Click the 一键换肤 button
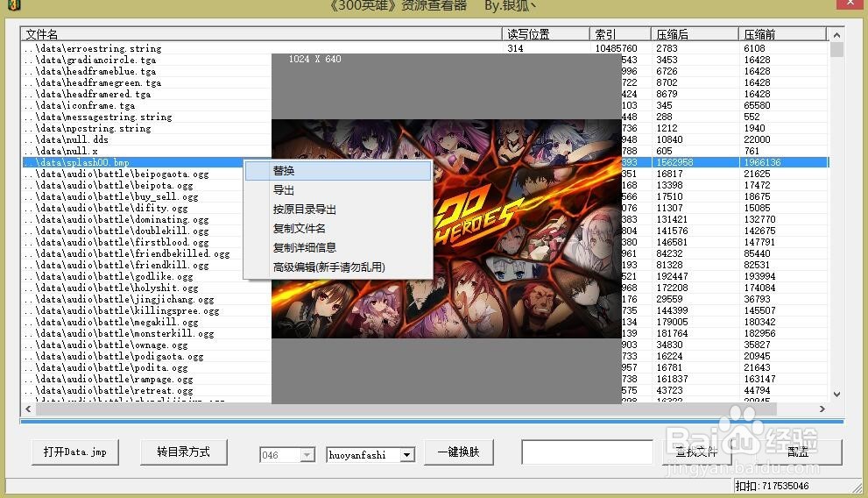The image size is (868, 498). pyautogui.click(x=458, y=452)
